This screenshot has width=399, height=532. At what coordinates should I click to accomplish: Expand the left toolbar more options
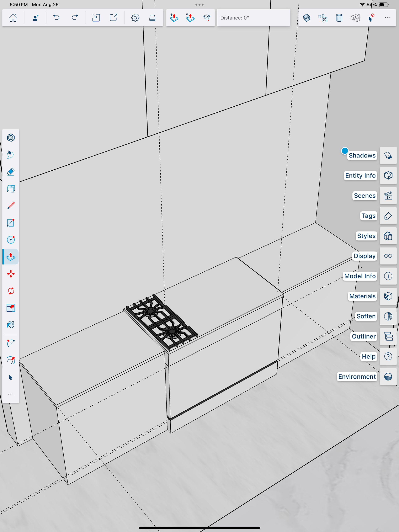pyautogui.click(x=11, y=394)
